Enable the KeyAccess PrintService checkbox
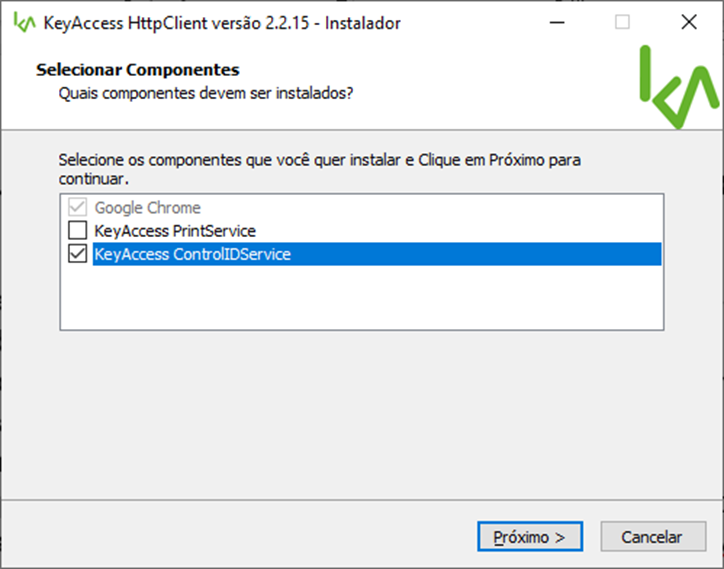The height and width of the screenshot is (569, 724). pyautogui.click(x=77, y=230)
